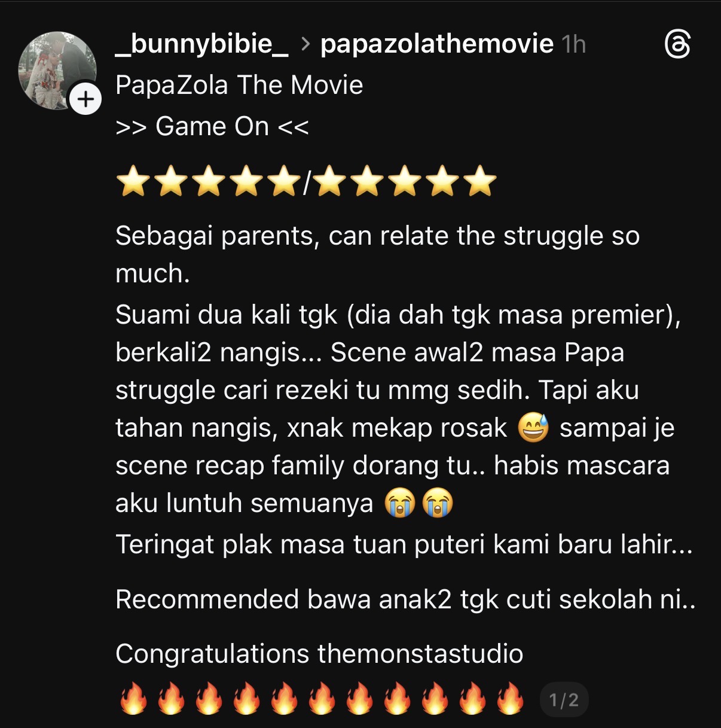721x728 pixels.
Task: Tap the first crying emoji after 'semuanya'
Action: pyautogui.click(x=400, y=503)
